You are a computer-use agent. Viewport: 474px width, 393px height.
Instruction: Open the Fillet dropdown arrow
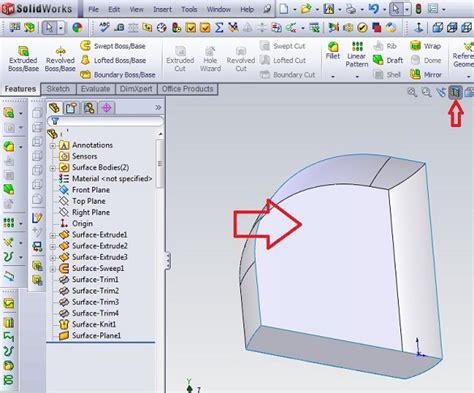pos(333,77)
